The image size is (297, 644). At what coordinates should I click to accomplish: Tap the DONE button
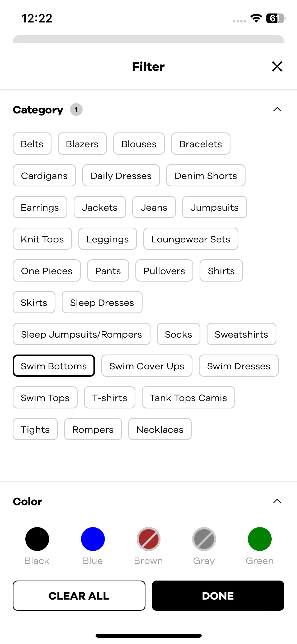pyautogui.click(x=218, y=596)
